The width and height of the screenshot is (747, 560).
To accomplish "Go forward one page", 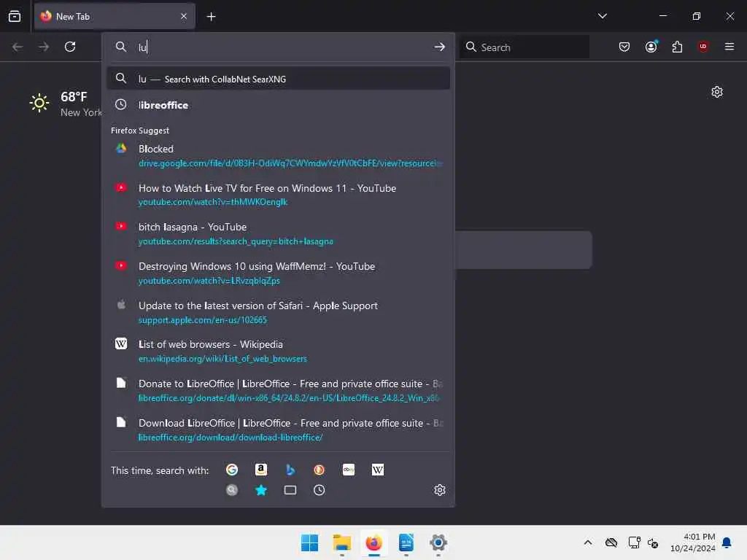I will pyautogui.click(x=44, y=47).
